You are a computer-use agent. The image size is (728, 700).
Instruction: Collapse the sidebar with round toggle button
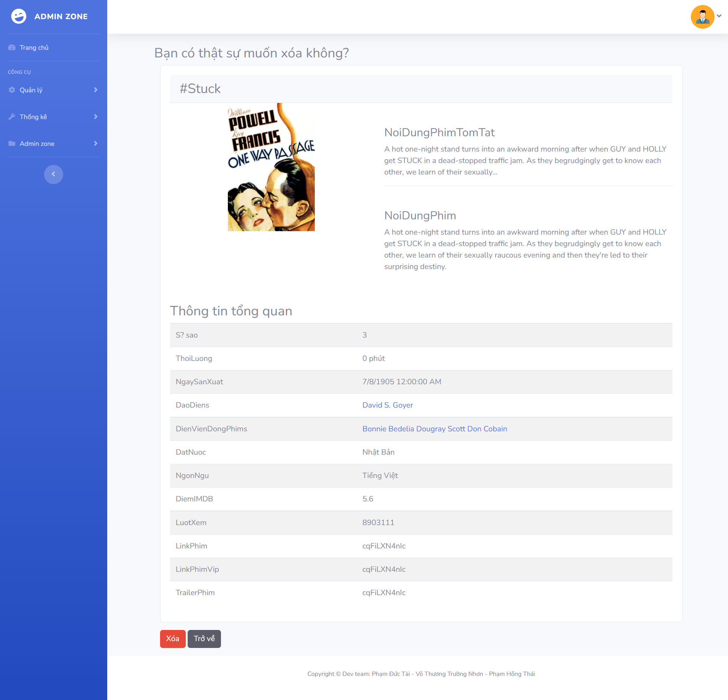[54, 175]
